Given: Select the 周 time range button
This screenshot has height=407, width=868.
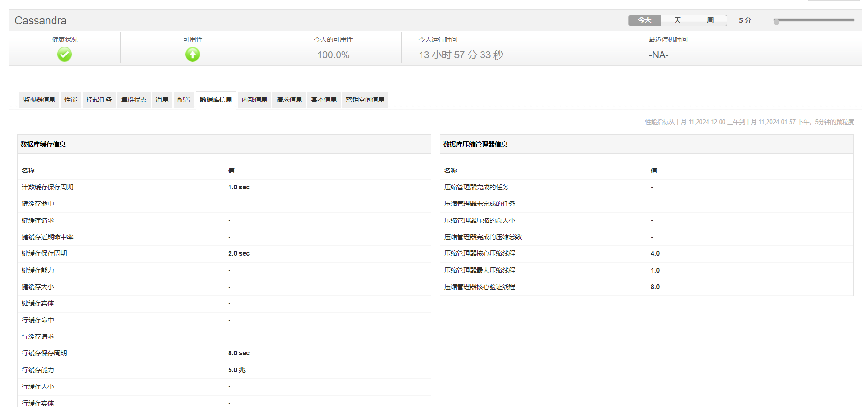Looking at the screenshot, I should pyautogui.click(x=710, y=20).
